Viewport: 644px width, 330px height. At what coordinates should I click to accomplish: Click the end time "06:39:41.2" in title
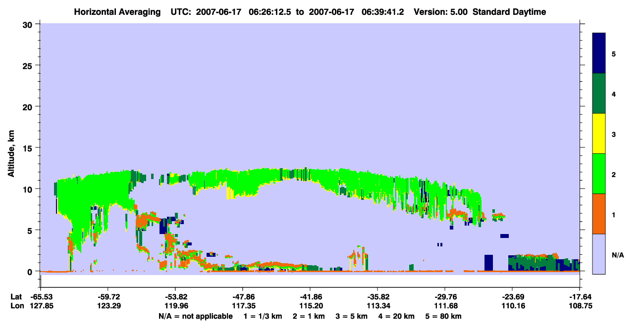[x=382, y=12]
